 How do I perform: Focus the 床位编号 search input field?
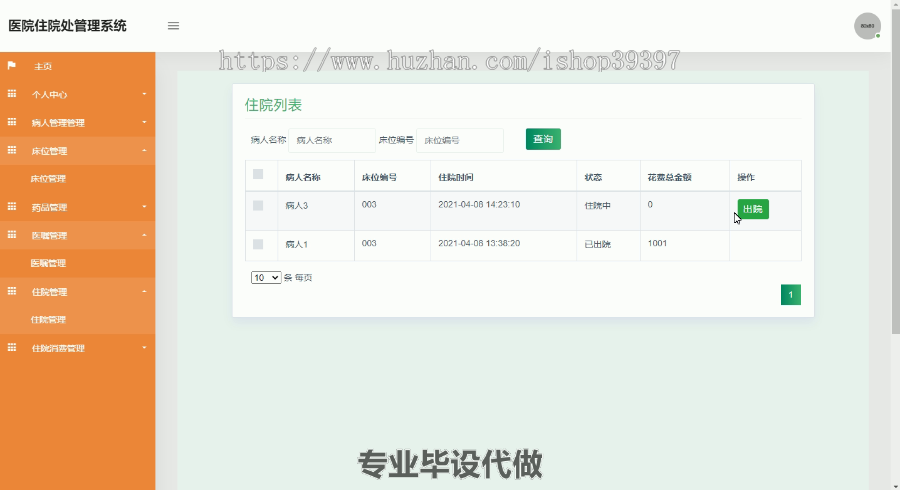(x=460, y=140)
